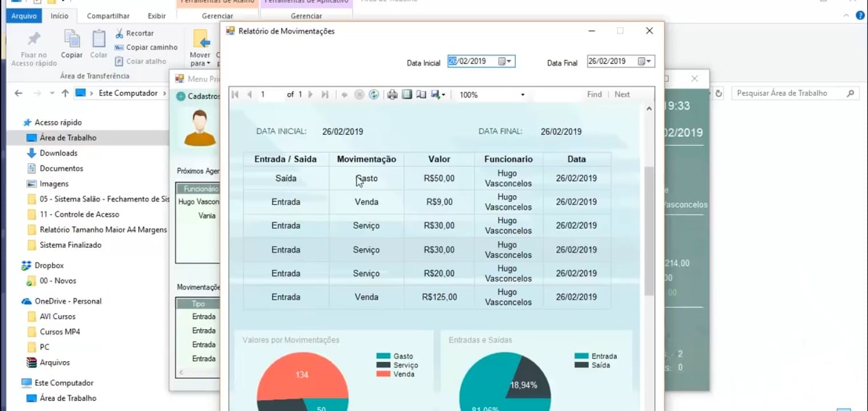This screenshot has width=868, height=411.
Task: Click the Entrada / Saida column header
Action: pos(286,159)
